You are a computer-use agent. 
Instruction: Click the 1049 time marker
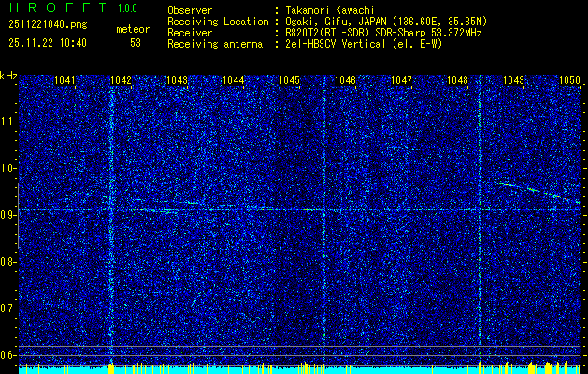pos(513,80)
